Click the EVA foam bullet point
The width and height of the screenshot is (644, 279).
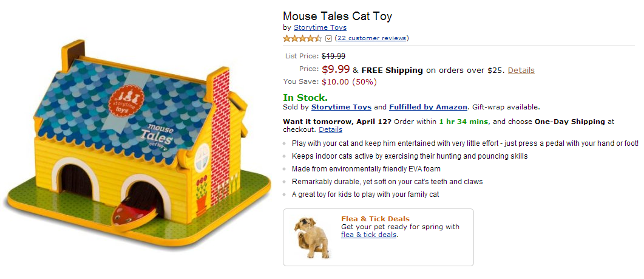366,168
